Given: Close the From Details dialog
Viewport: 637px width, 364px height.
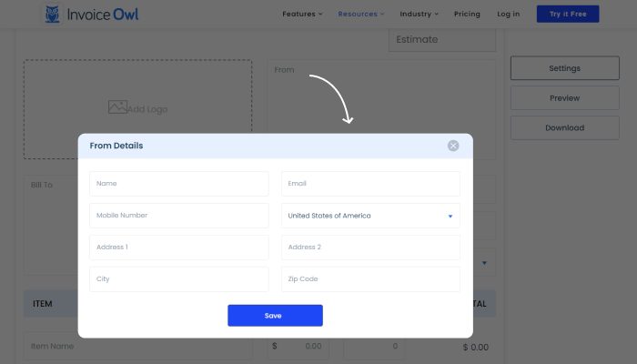Looking at the screenshot, I should 453,146.
